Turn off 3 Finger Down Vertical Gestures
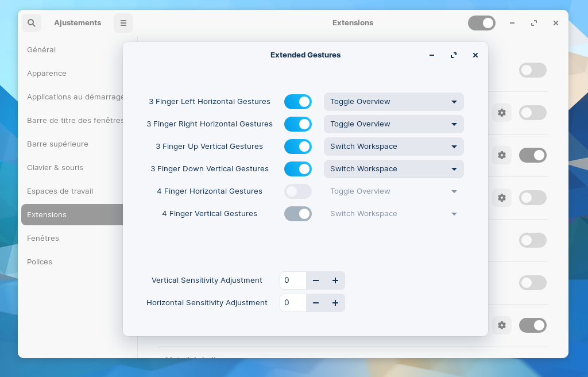588x377 pixels. point(298,169)
